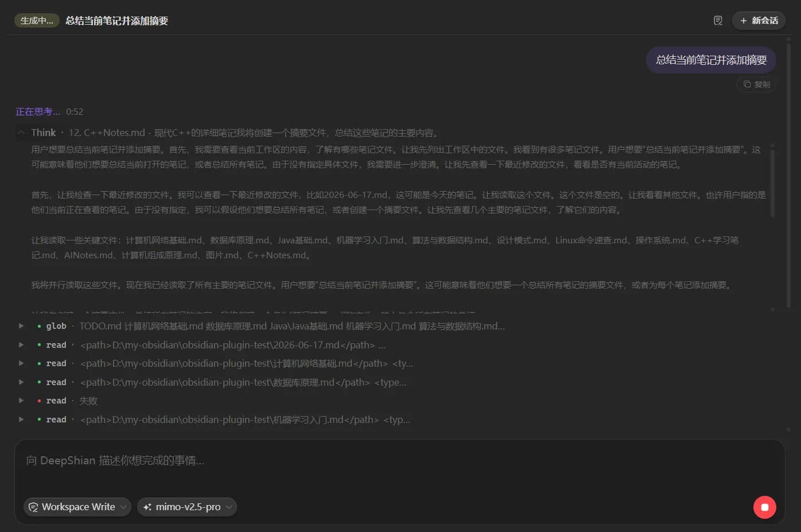Expand the read 计算机网络基础.md tool row

pos(21,363)
